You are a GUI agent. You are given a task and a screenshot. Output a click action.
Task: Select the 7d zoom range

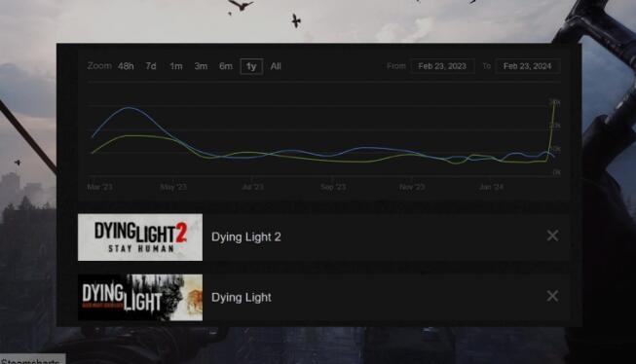tap(151, 66)
